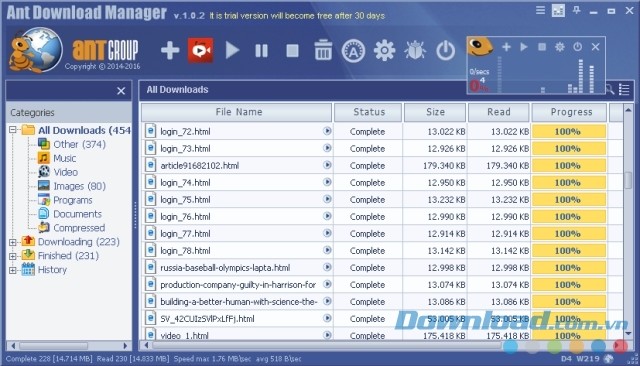Image resolution: width=640 pixels, height=366 pixels.
Task: Open the scheduler circled A icon
Action: tap(353, 51)
